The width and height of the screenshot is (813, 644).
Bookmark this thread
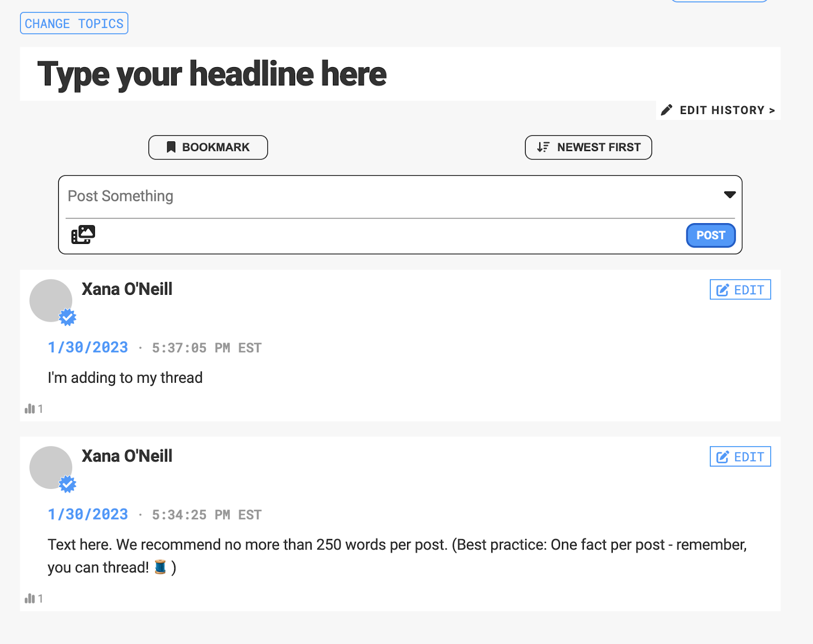coord(208,147)
